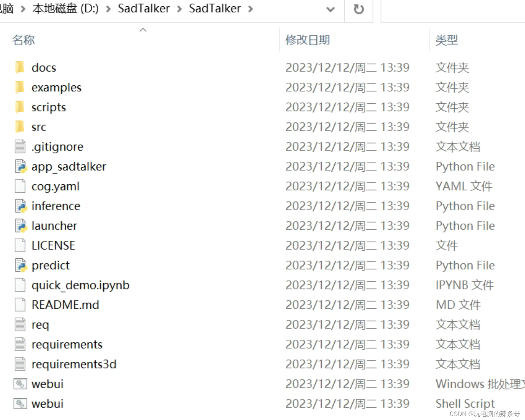
Task: Click the .gitignore text file icon
Action: 20,146
